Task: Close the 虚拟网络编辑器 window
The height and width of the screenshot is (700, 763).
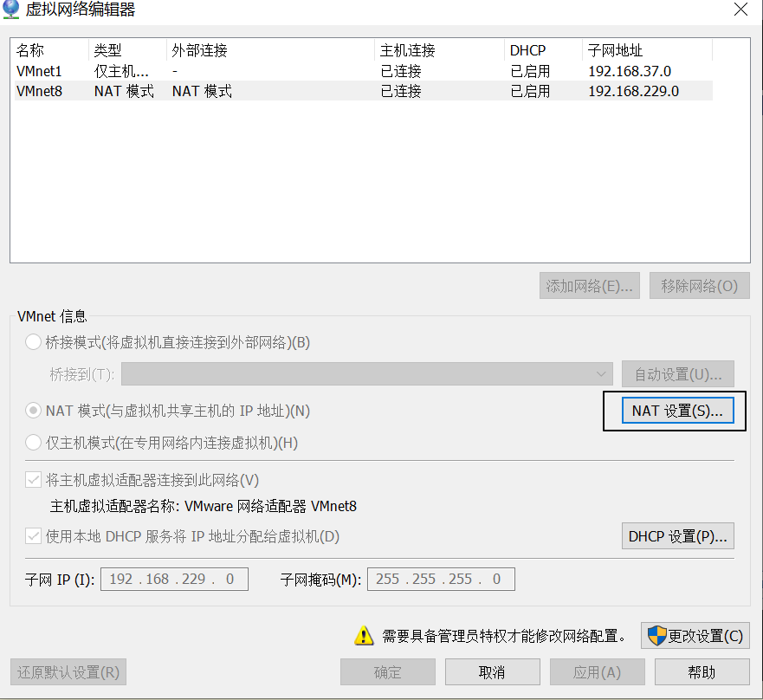Action: click(x=740, y=10)
